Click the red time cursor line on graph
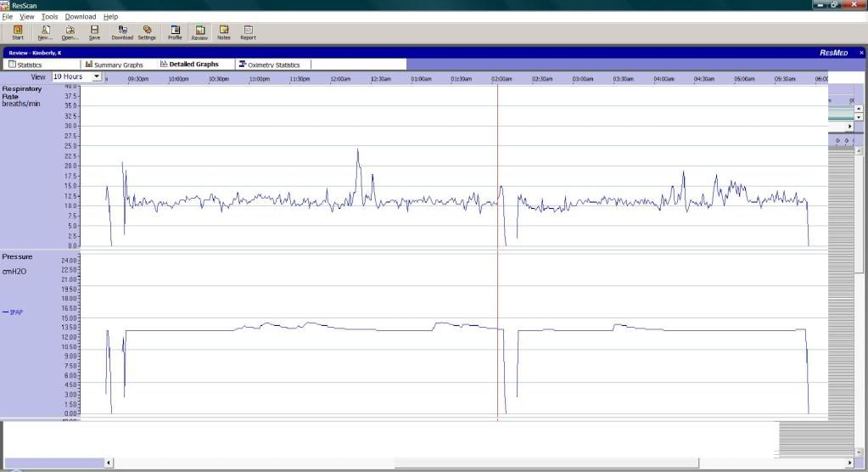The width and height of the screenshot is (868, 472). pos(497,255)
